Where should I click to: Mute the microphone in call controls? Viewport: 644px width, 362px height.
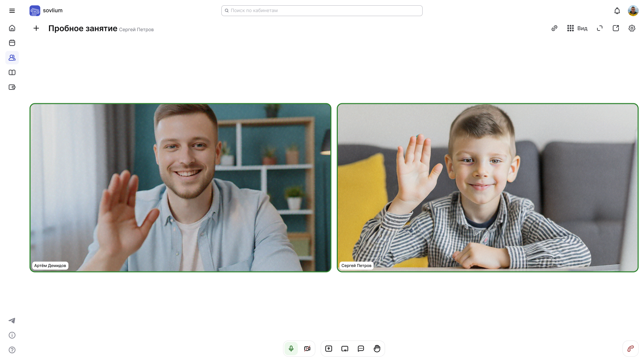291,349
